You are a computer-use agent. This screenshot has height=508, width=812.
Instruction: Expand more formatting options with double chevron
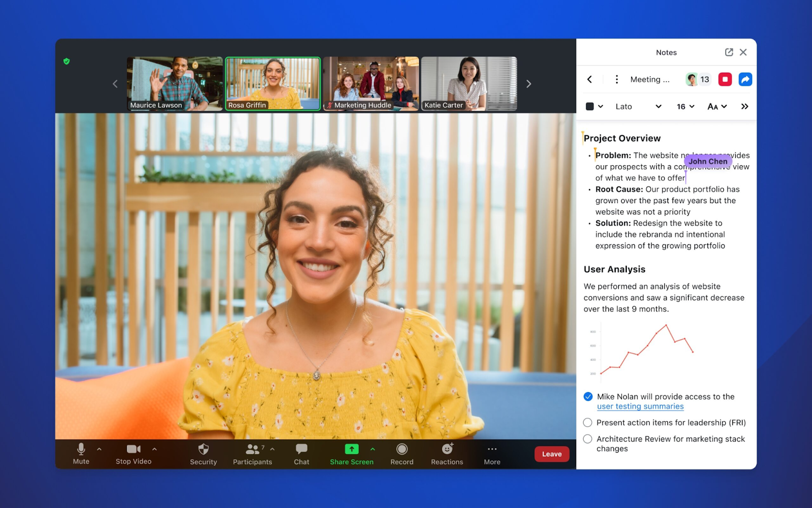[745, 106]
